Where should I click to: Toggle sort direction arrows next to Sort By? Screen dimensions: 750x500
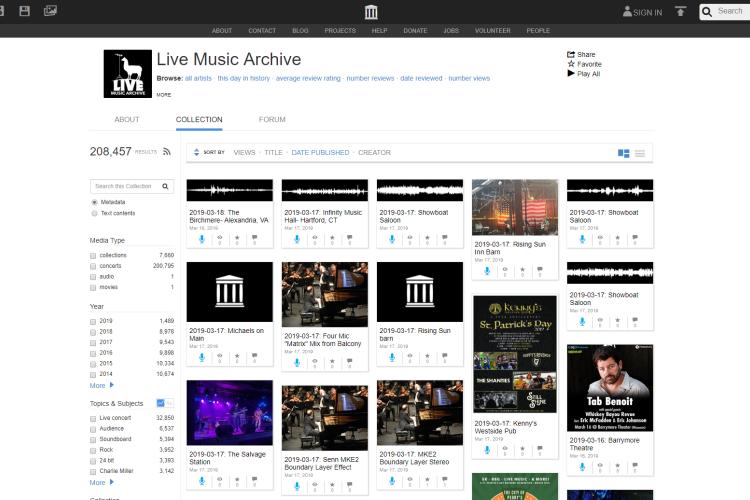196,152
